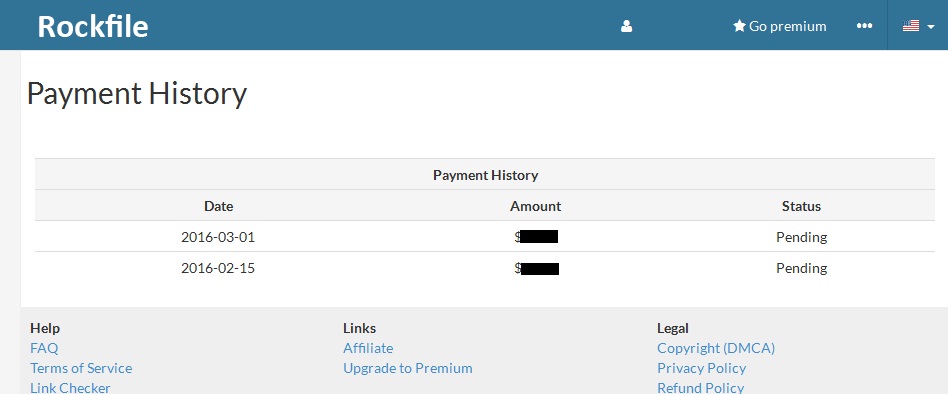Open the Link Checker link
This screenshot has width=948, height=394.
pos(70,387)
